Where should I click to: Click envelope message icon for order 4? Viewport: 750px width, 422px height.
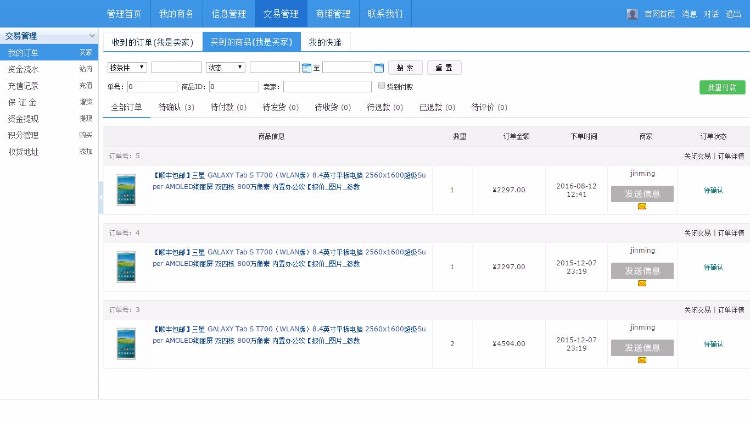pyautogui.click(x=642, y=283)
